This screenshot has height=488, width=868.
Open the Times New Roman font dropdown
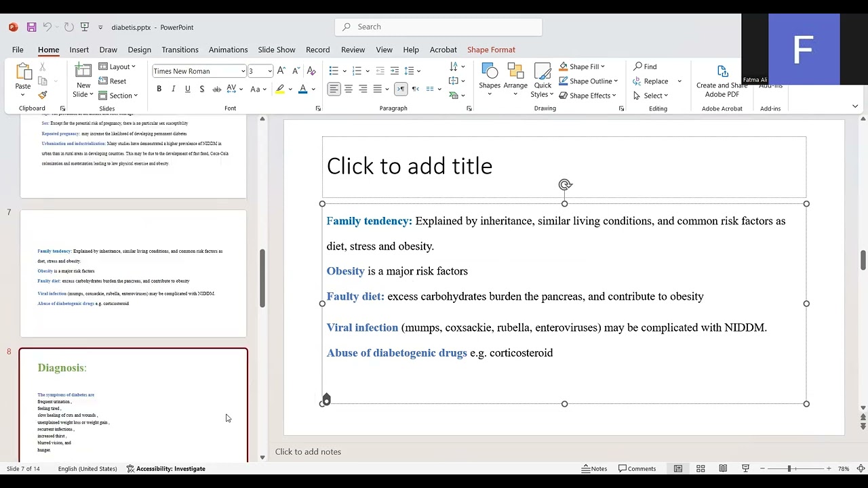click(243, 71)
